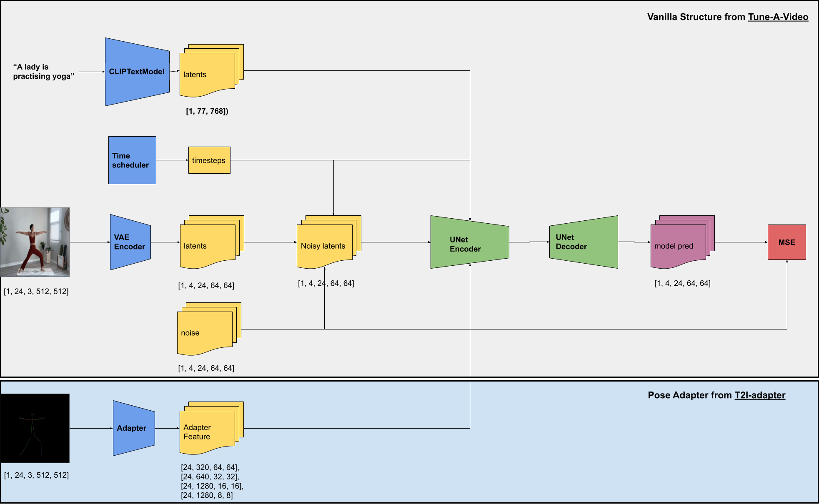Select the Time scheduler blue box
This screenshot has height=504, width=824.
132,160
